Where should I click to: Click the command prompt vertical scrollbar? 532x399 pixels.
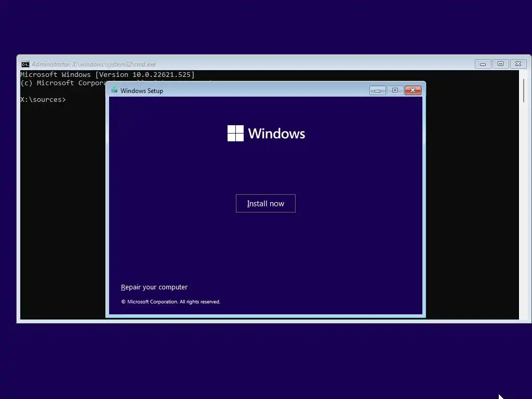tap(524, 90)
